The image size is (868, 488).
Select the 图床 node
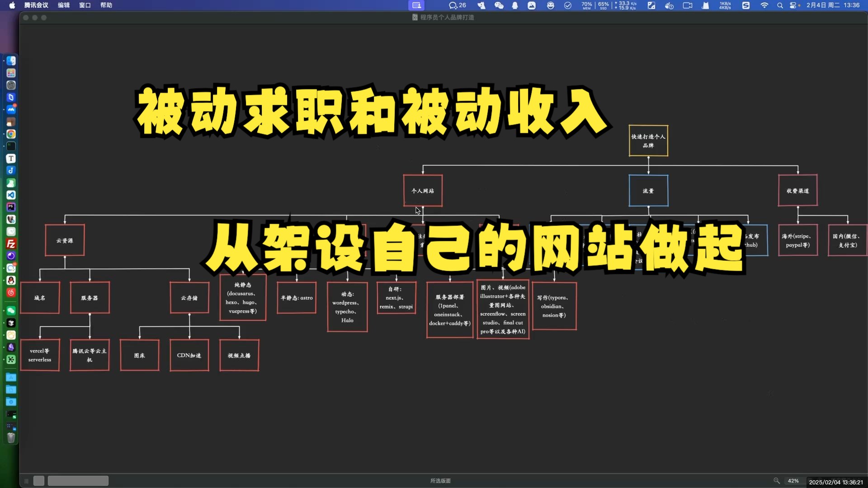coord(140,355)
